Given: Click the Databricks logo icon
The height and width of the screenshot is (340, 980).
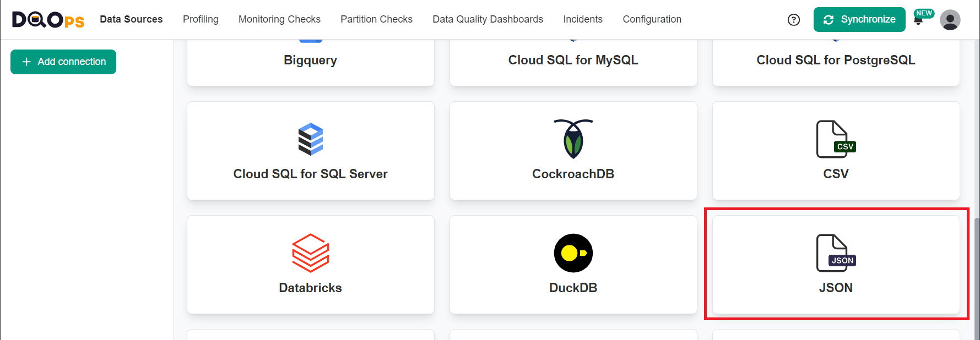Looking at the screenshot, I should pos(311,253).
